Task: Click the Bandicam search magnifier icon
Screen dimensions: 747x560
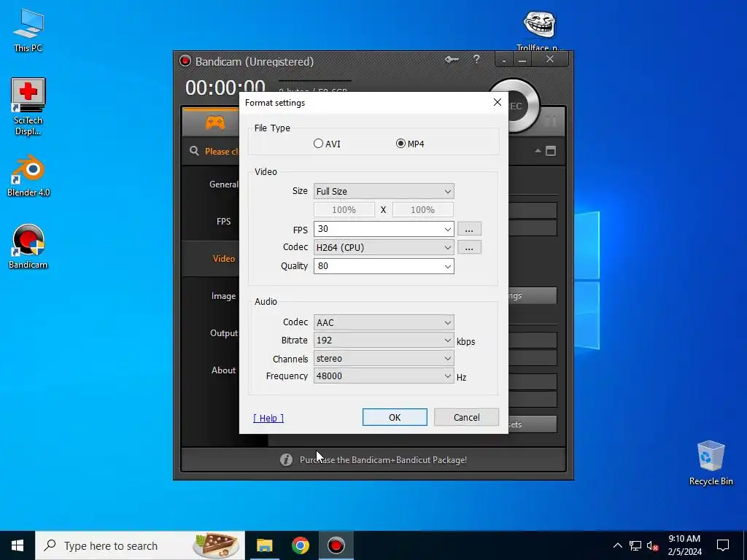Action: (194, 151)
